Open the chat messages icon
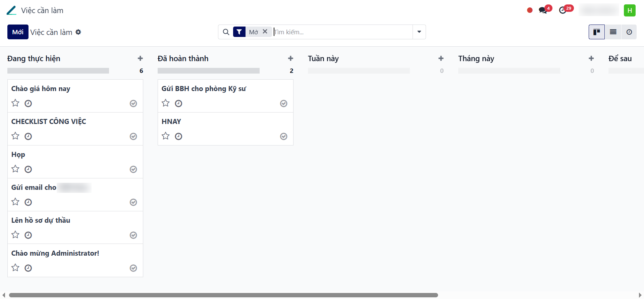644x299 pixels. [x=543, y=10]
